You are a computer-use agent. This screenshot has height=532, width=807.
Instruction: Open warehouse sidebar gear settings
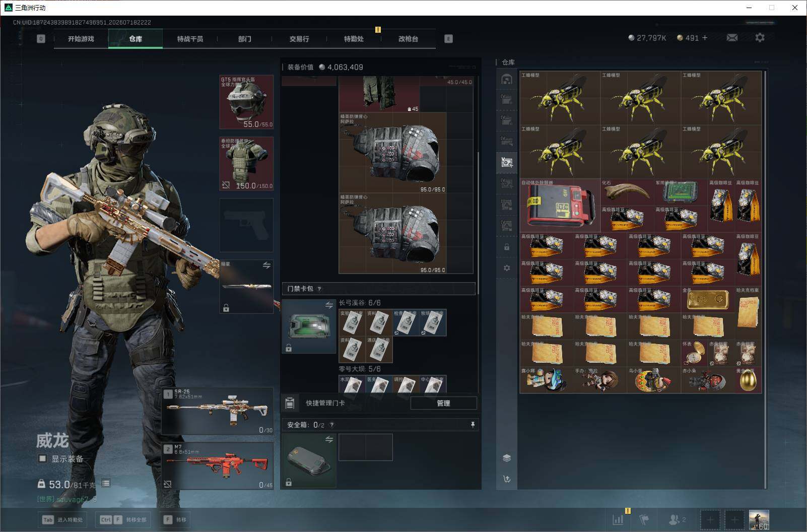coord(507,268)
